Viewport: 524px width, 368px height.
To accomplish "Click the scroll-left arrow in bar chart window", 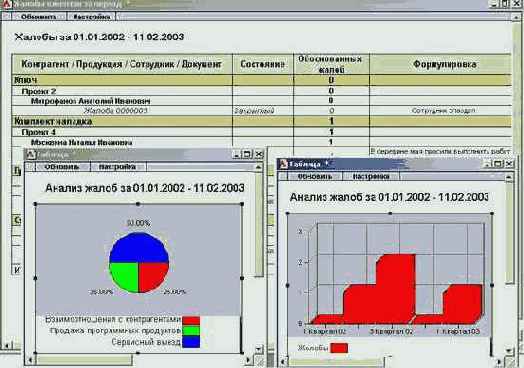I will coord(283,362).
